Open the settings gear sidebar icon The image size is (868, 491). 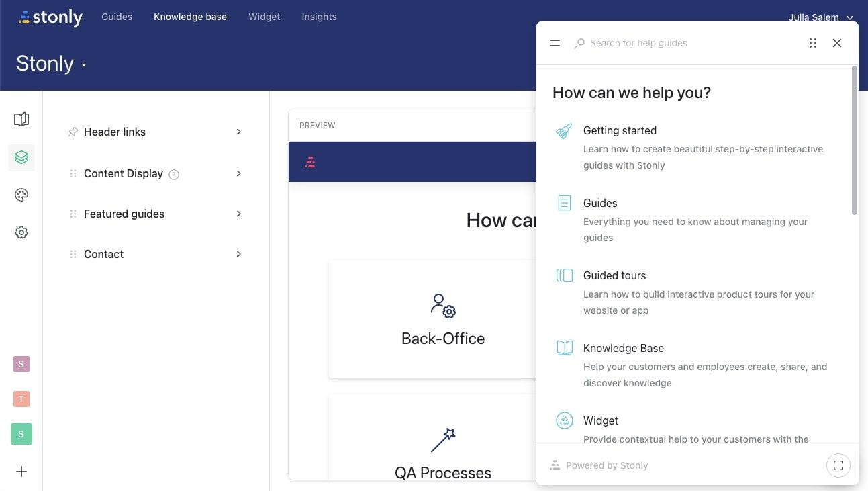[21, 232]
